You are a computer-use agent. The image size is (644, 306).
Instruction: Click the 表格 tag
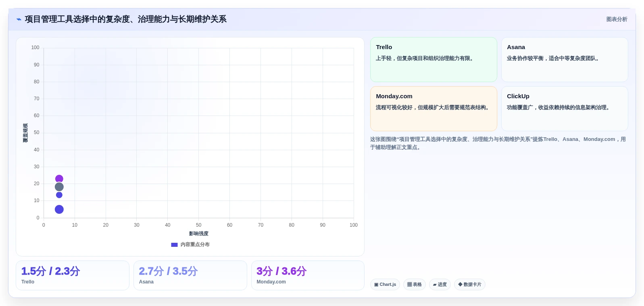[x=415, y=284]
